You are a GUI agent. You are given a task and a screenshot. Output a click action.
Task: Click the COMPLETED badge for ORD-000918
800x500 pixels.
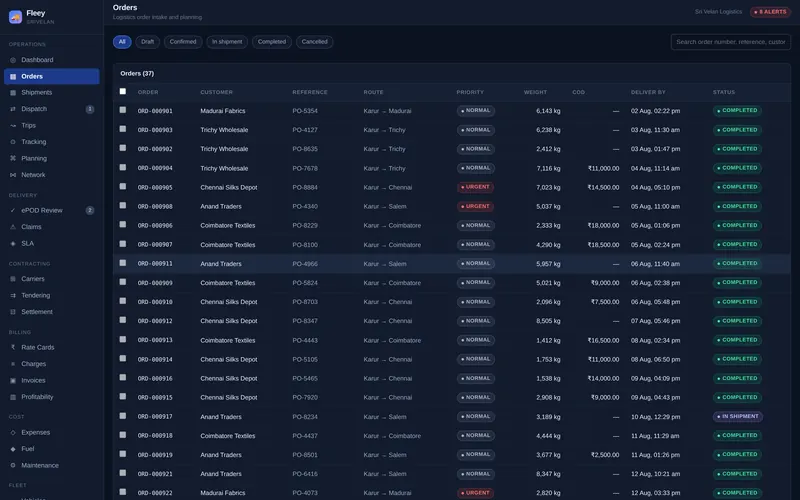click(737, 436)
